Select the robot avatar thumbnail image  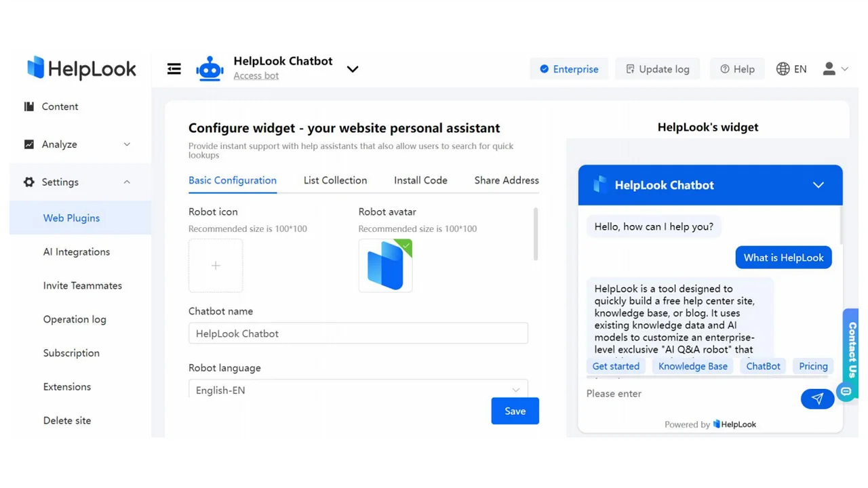[x=385, y=266]
